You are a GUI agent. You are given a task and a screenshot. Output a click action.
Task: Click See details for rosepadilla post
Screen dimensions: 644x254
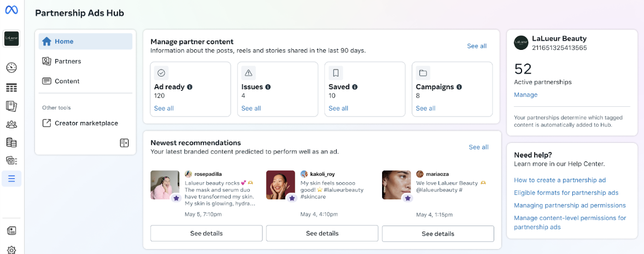click(206, 233)
